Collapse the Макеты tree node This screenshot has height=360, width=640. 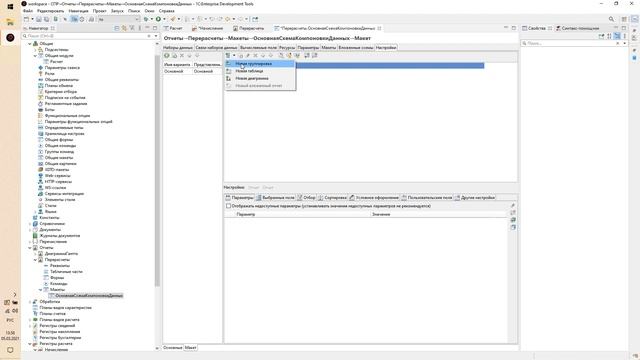point(40,290)
